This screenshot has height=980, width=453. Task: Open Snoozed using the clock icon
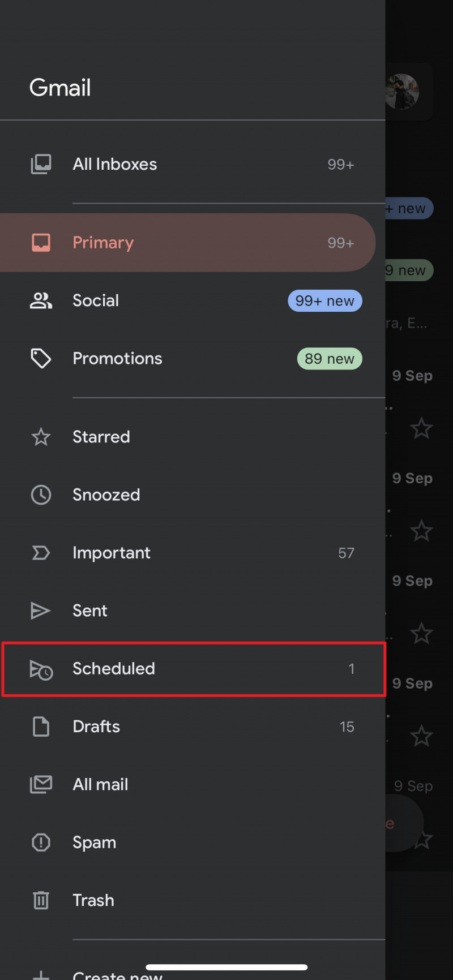point(41,495)
